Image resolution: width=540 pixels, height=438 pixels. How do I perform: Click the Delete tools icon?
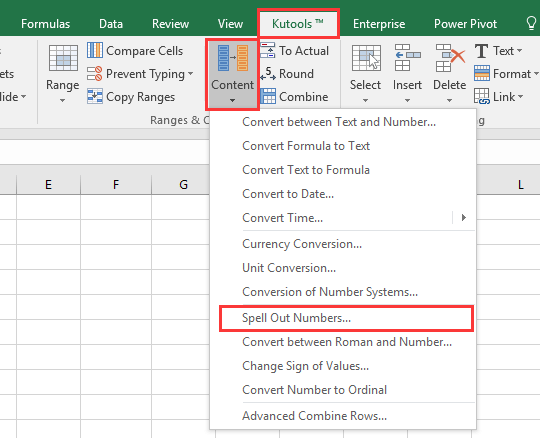tap(450, 58)
